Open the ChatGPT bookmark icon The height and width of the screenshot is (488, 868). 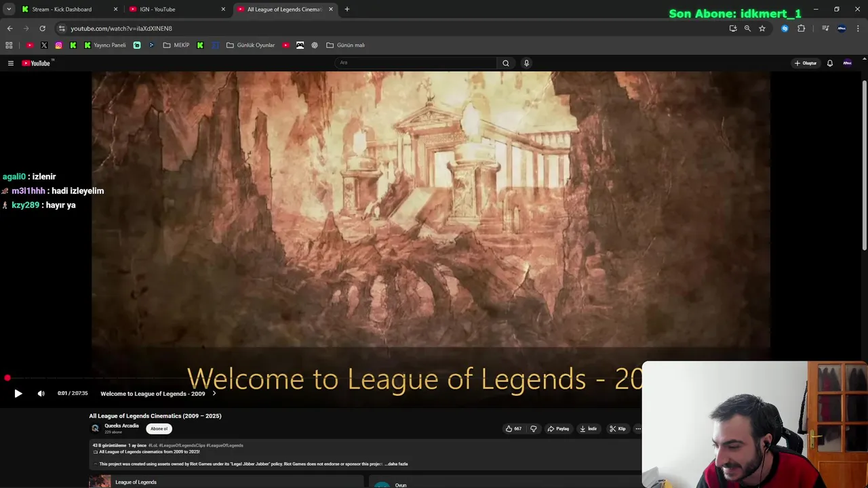pos(315,45)
